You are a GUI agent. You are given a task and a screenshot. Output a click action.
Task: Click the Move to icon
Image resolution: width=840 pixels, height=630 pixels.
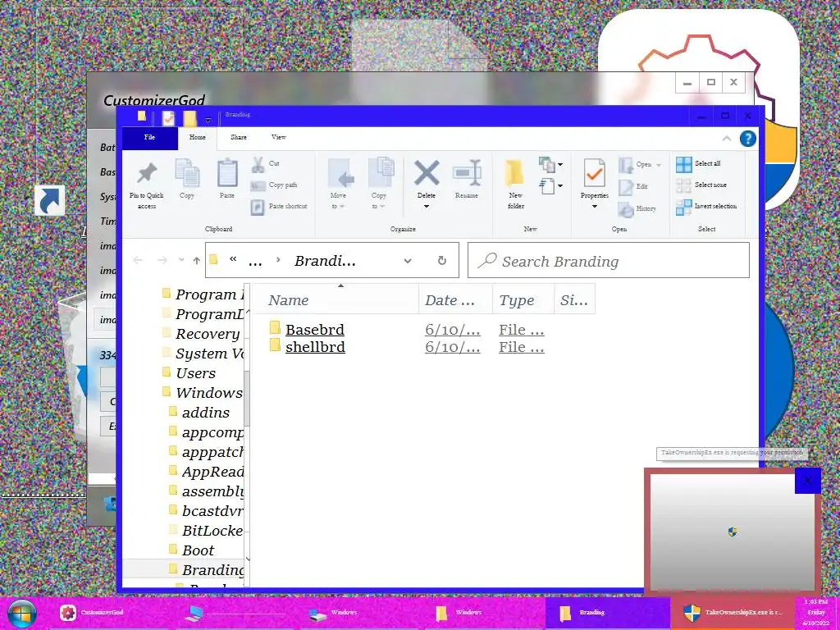(340, 174)
